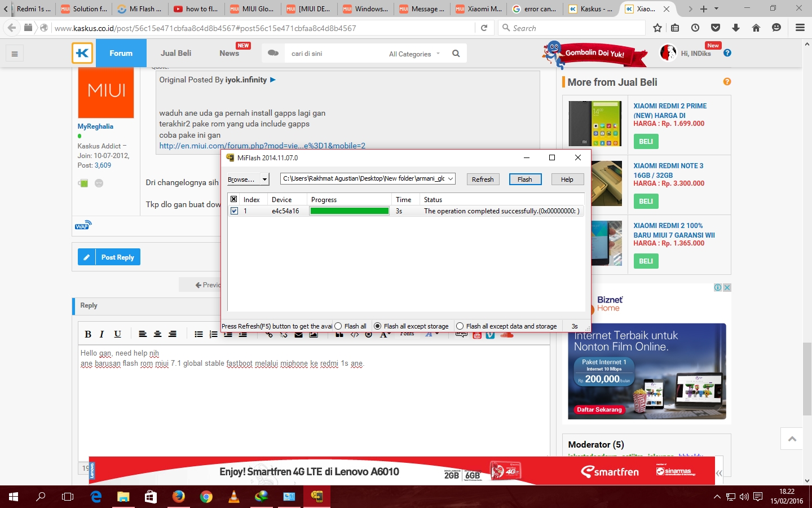The height and width of the screenshot is (508, 812).
Task: Go to the Firefox home page icon
Action: [756, 28]
